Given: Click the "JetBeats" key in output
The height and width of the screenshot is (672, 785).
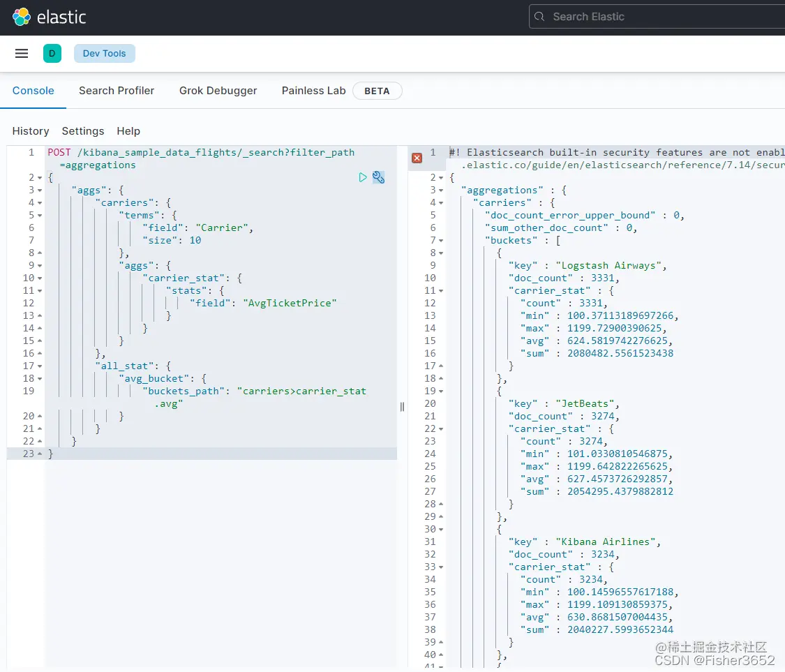Looking at the screenshot, I should point(585,403).
